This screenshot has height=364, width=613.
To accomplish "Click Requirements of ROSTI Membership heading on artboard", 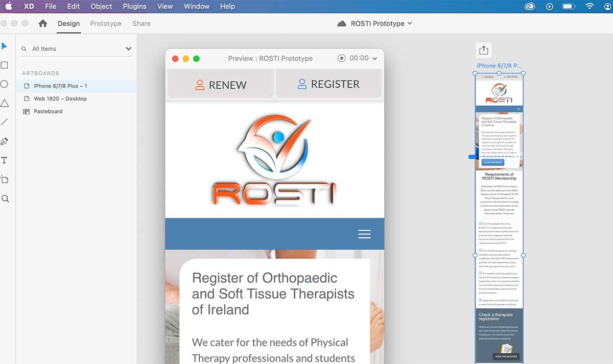I will coord(499,176).
